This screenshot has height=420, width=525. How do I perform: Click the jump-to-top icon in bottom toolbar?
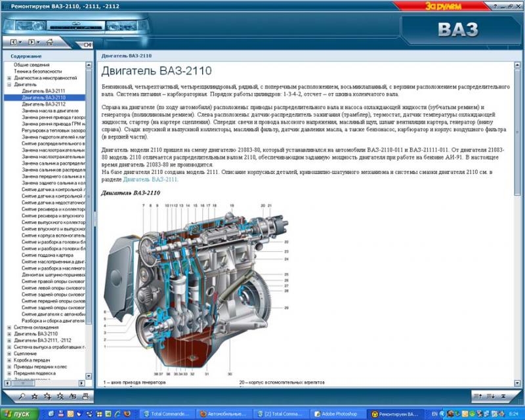[503, 396]
